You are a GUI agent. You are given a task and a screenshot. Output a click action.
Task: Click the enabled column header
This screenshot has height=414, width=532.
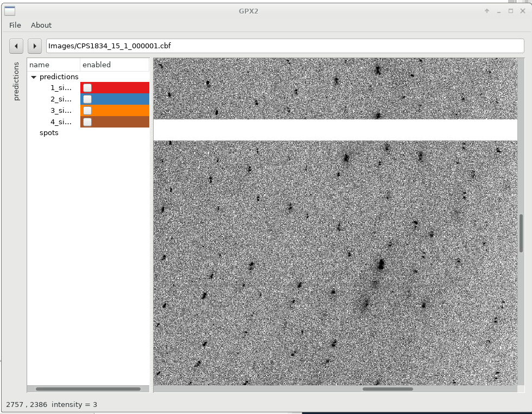[115, 65]
